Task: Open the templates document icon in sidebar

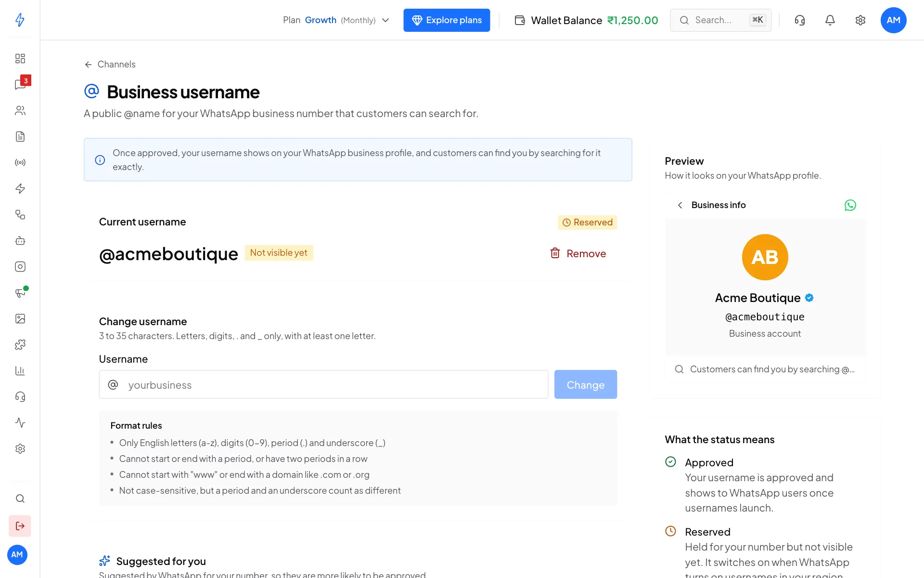Action: point(20,137)
